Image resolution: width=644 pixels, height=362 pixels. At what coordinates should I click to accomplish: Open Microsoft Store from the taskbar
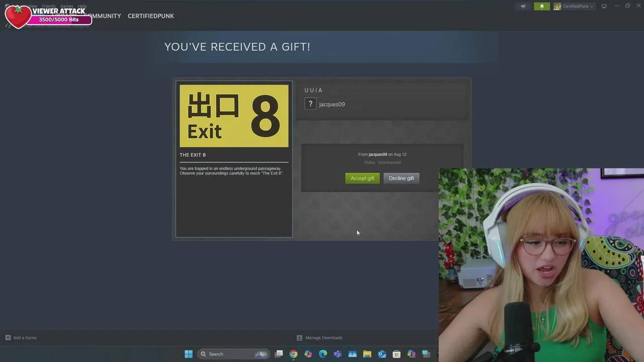point(396,354)
